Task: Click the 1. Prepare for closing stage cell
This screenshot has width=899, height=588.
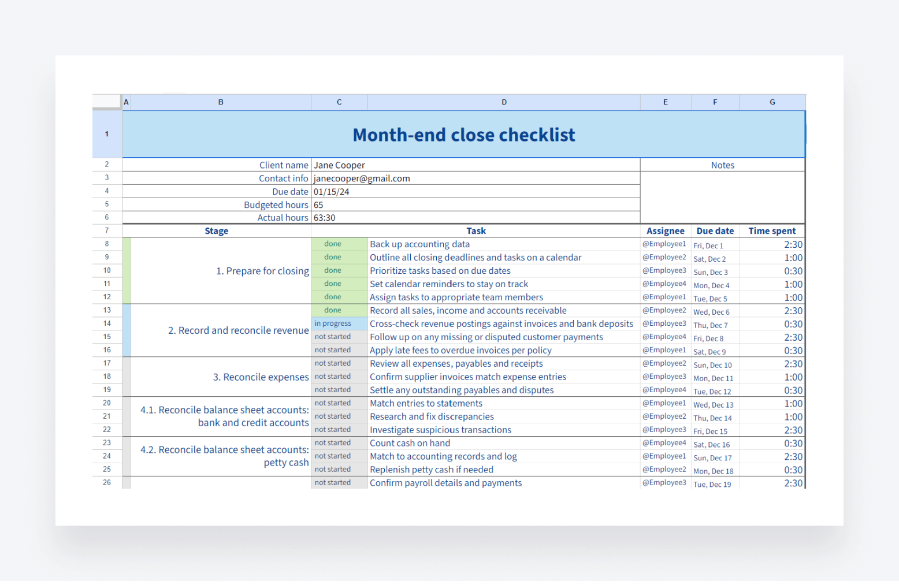Action: [x=221, y=271]
